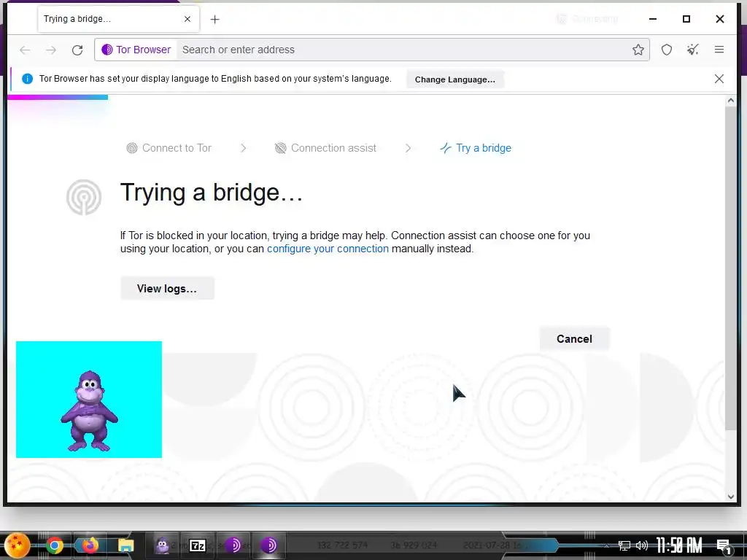This screenshot has height=560, width=747.
Task: Select the Try a bridge breadcrumb
Action: point(476,148)
